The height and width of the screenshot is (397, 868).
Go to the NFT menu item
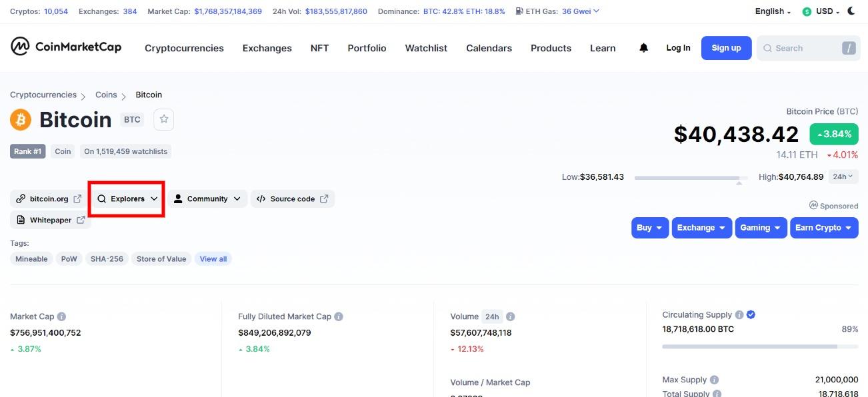[x=320, y=48]
